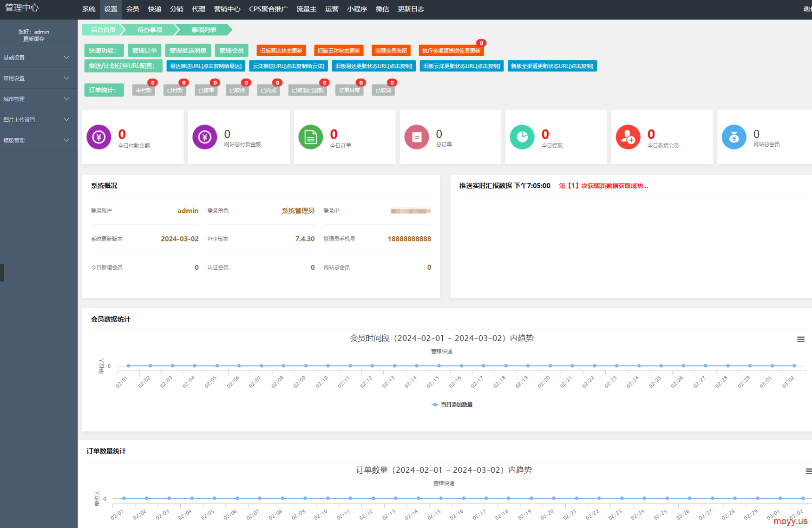Expand the 城市管理 sidebar section
Viewport: 812px width, 528px height.
point(39,99)
